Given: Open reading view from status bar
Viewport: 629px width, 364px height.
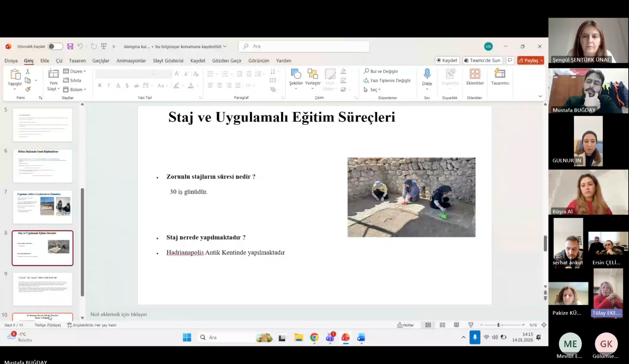Looking at the screenshot, I should click(456, 325).
